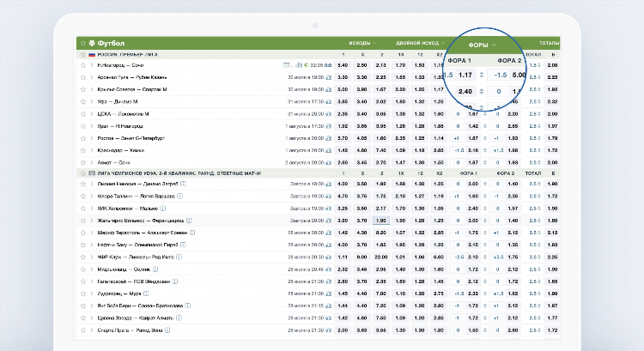The height and width of the screenshot is (351, 644).
Task: Click the 32:35 live timer in Н.Новгород row
Action: [317, 65]
